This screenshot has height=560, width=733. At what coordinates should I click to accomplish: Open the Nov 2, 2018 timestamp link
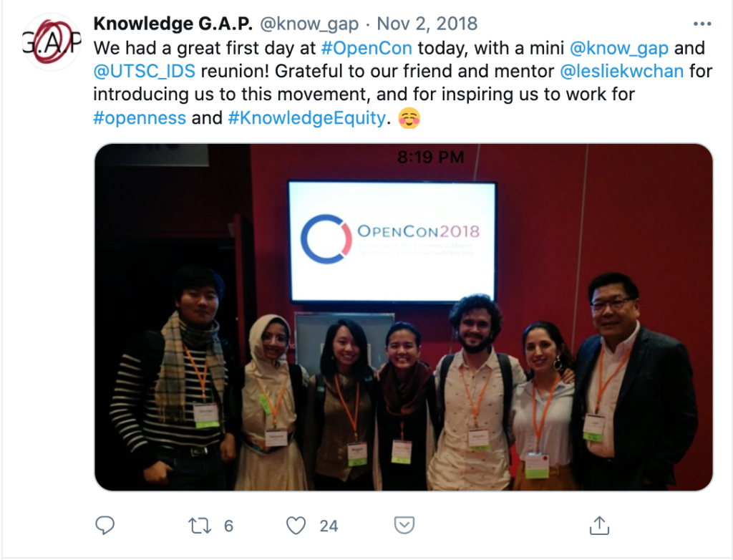[427, 24]
